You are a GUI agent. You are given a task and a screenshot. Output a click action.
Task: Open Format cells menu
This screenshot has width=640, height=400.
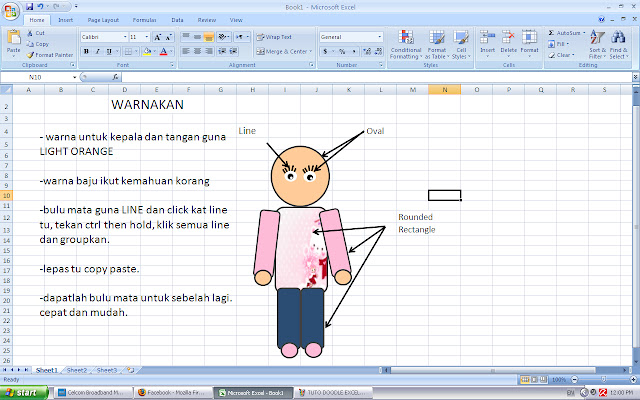[x=529, y=43]
